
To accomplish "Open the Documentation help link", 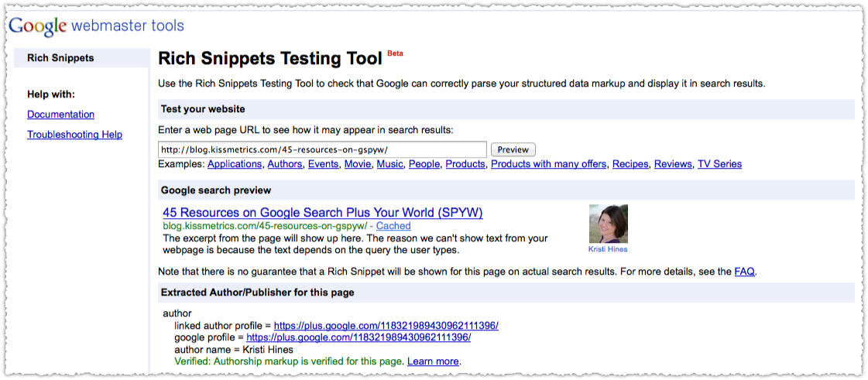I will click(61, 115).
